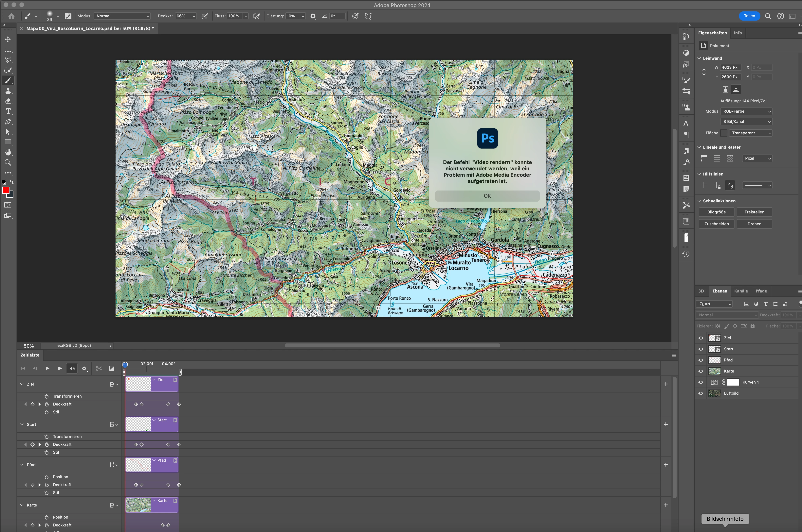
Task: Toggle visibility of Luftbild layer
Action: click(701, 393)
